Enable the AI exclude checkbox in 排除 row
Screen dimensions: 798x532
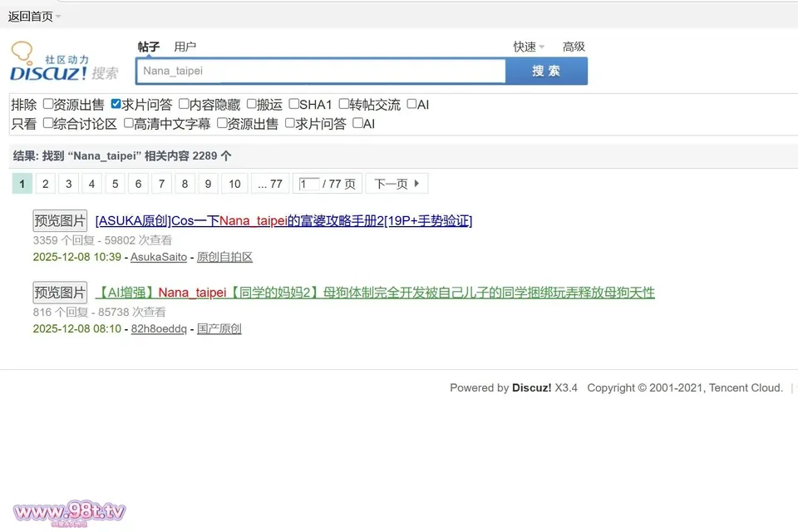point(411,104)
